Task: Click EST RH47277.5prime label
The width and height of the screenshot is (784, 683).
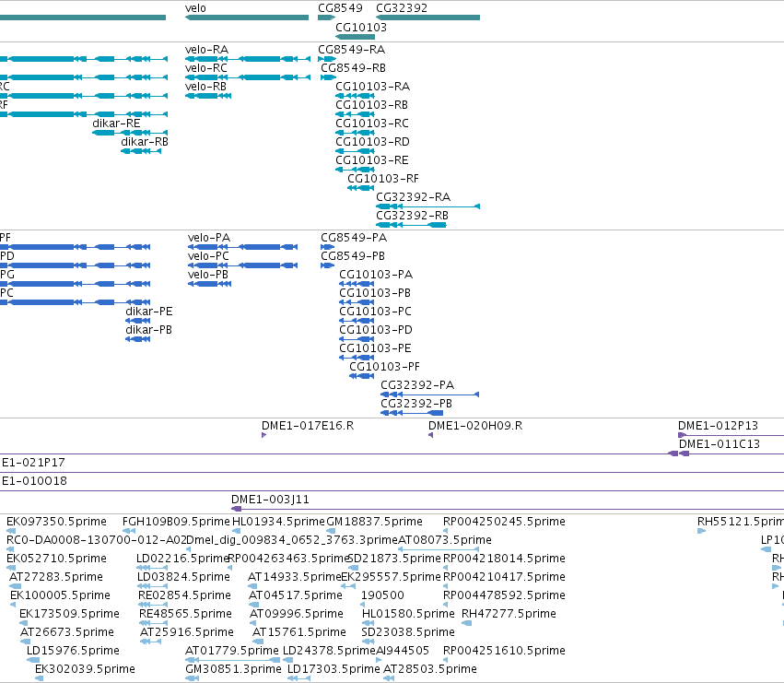Action: tap(509, 614)
